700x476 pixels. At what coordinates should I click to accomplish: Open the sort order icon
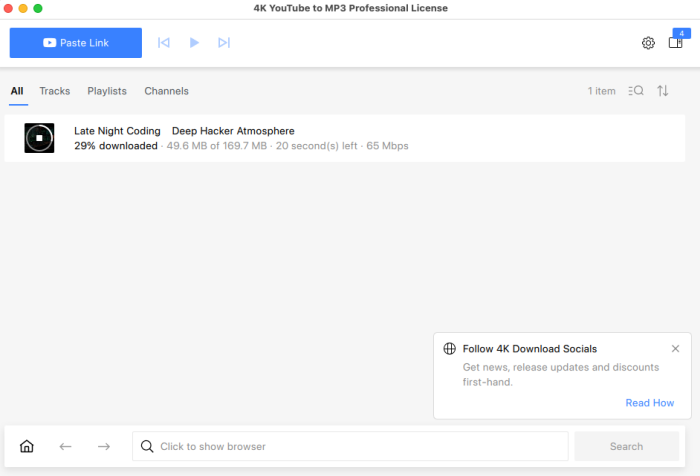662,91
